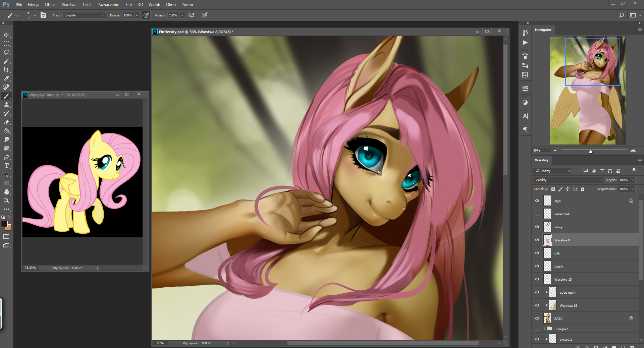Open the Edycja menu
This screenshot has width=644, height=348.
[34, 5]
